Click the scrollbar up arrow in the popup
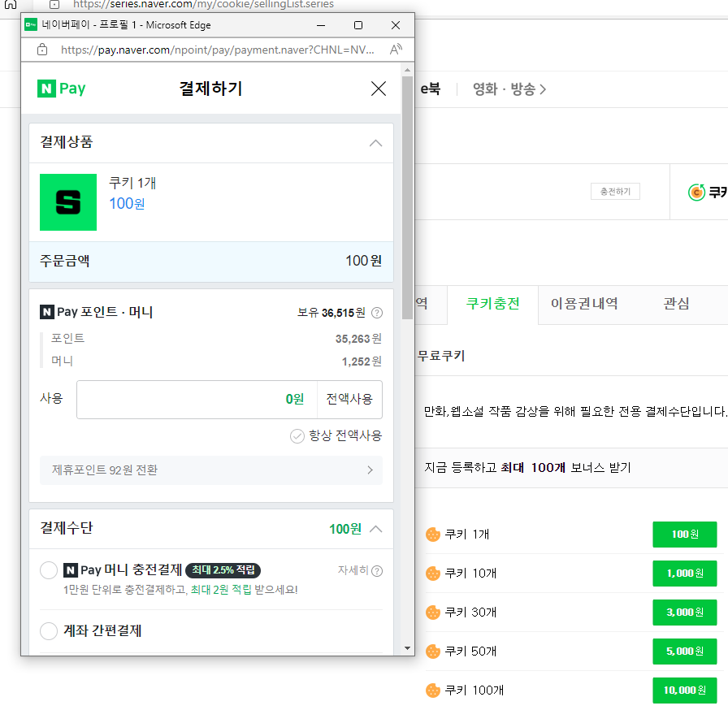The image size is (728, 710). (407, 70)
